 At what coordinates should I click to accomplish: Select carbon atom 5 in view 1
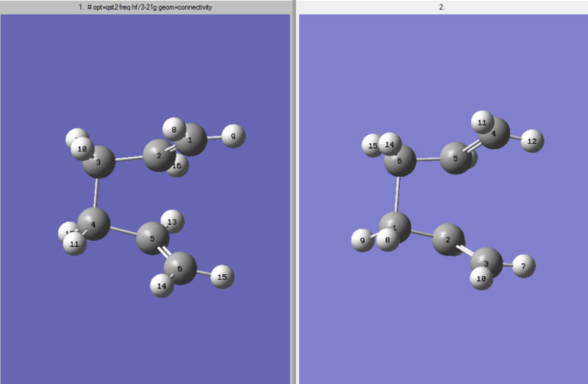[152, 239]
